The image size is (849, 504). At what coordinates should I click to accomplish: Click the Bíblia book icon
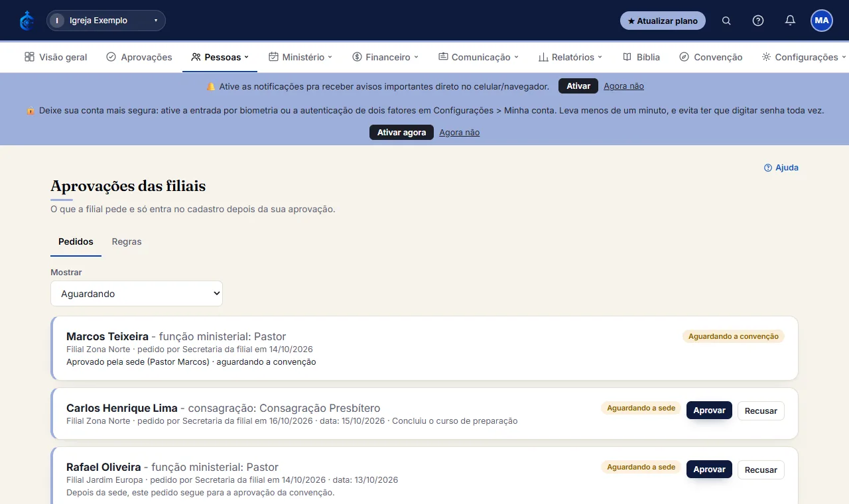(x=627, y=57)
